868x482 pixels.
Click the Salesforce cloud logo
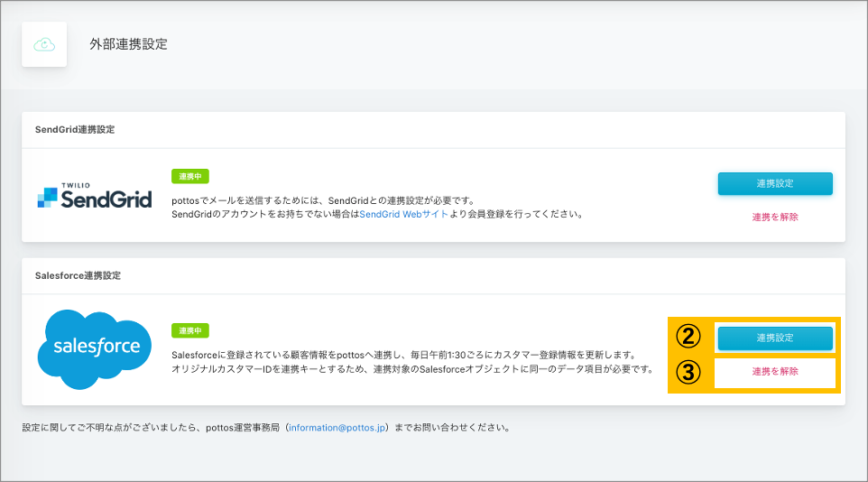[x=95, y=349]
